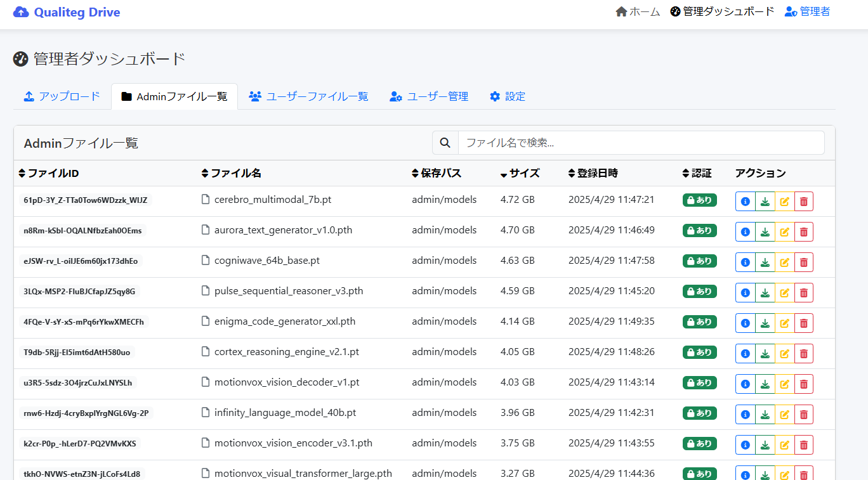Download cortex_reasoning_engine_v2.1.pt
This screenshot has height=480, width=868.
(765, 354)
